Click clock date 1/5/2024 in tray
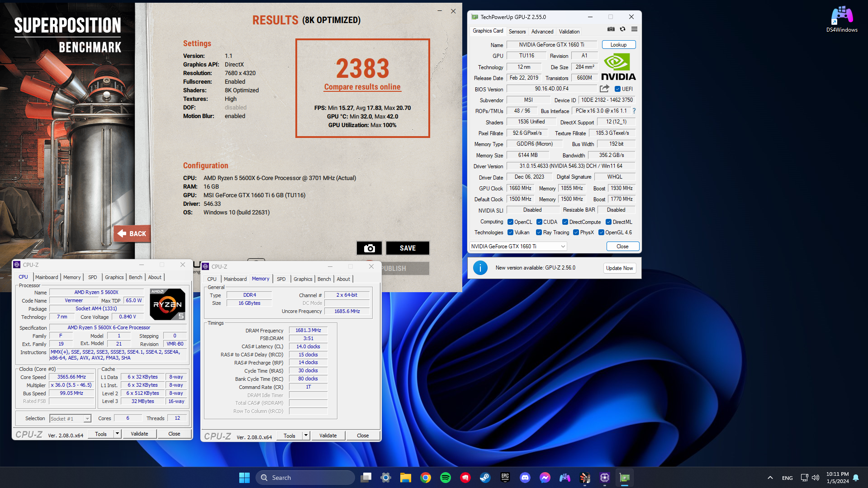This screenshot has height=488, width=868. point(838,481)
